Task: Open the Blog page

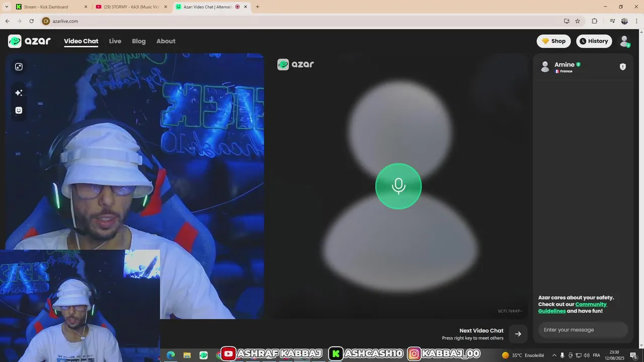Action: click(x=139, y=41)
